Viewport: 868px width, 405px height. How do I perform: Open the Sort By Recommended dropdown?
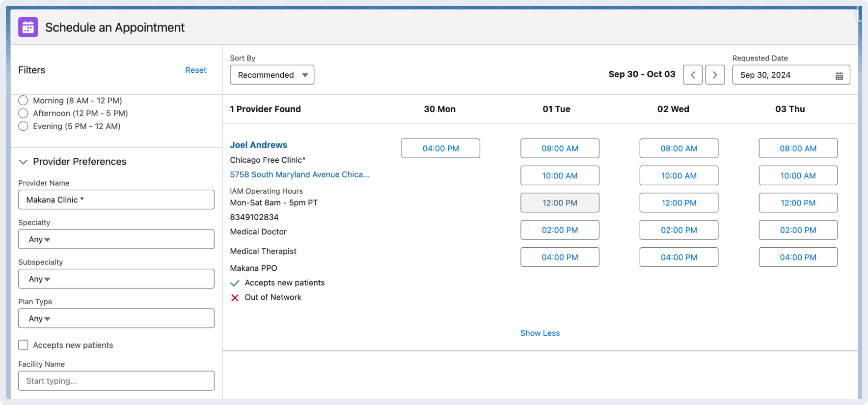coord(272,75)
